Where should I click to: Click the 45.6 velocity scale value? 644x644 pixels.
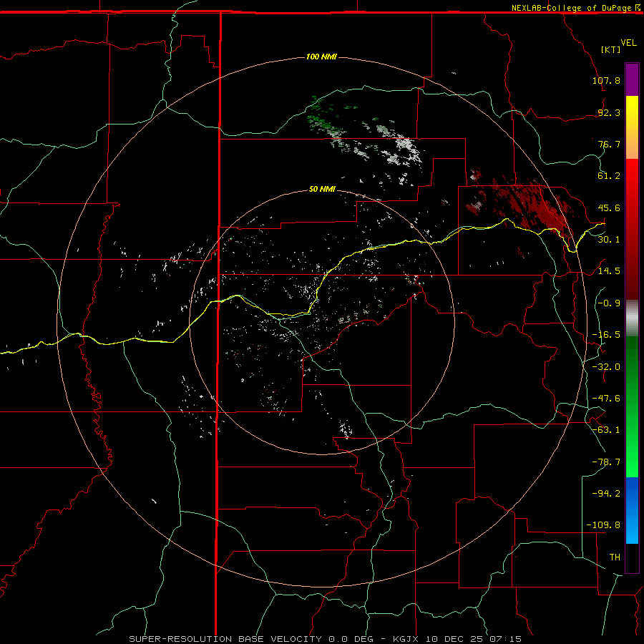(x=609, y=208)
